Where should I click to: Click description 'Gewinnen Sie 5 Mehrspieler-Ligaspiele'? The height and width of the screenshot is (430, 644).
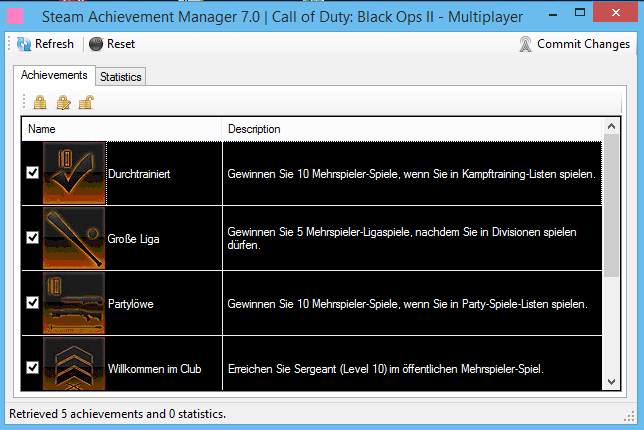click(402, 238)
